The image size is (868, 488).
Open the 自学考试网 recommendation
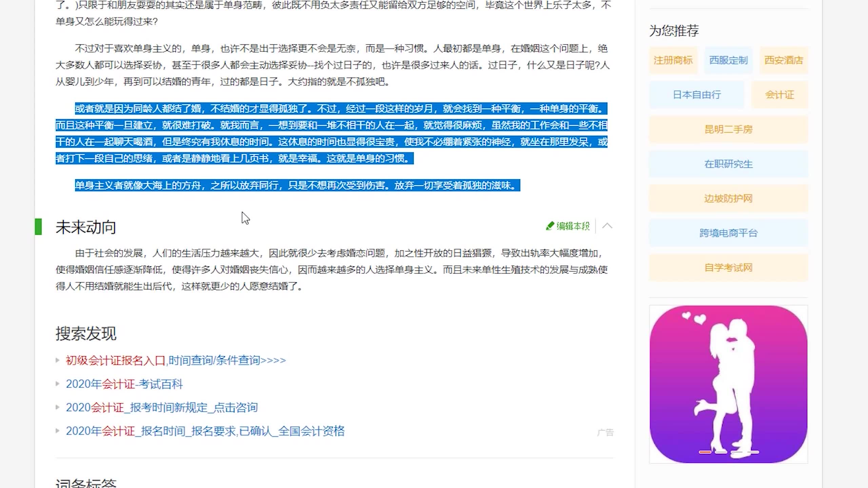point(728,268)
